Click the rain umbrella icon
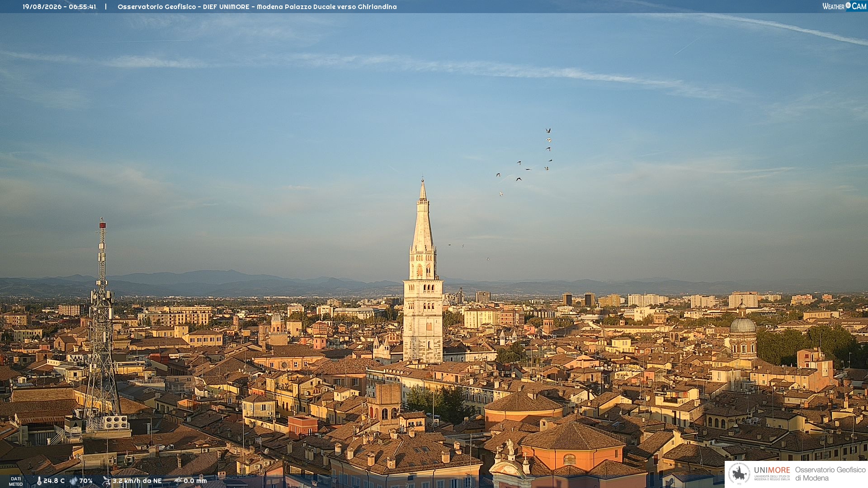This screenshot has width=868, height=488. click(178, 481)
